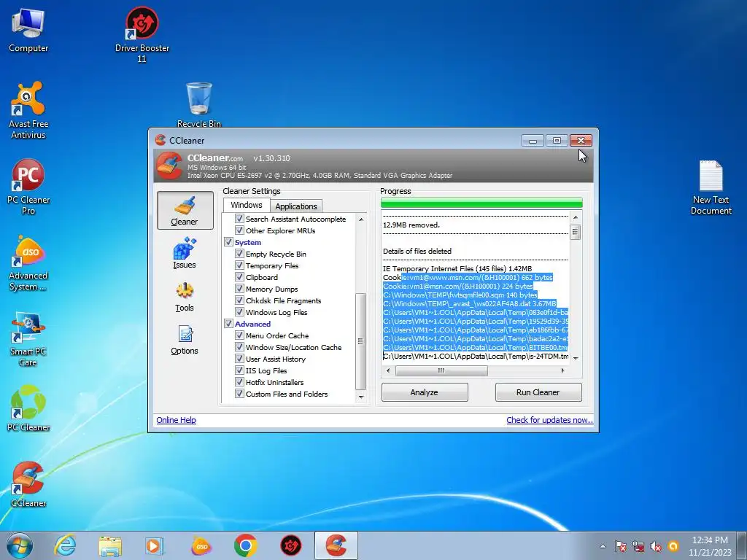
Task: Open the Windows Start menu orb
Action: tap(20, 545)
